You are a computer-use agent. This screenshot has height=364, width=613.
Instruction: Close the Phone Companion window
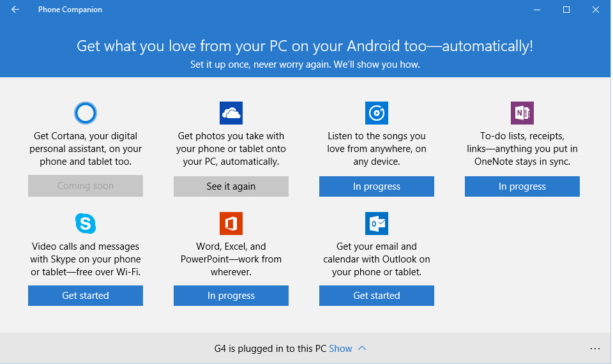pyautogui.click(x=595, y=10)
